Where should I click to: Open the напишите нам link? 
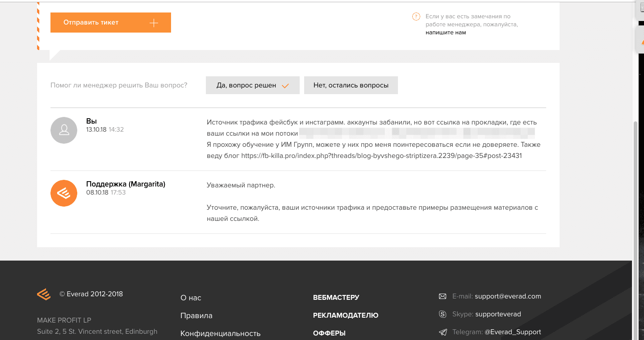click(446, 33)
